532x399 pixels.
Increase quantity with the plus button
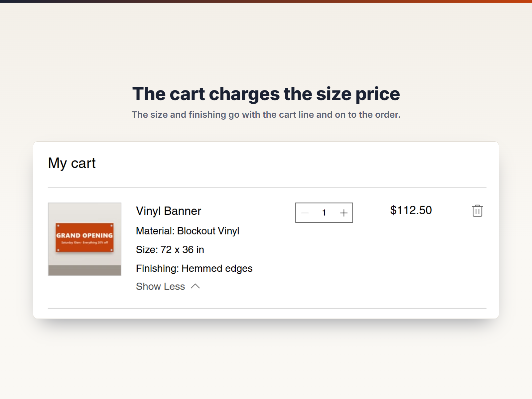click(x=344, y=213)
